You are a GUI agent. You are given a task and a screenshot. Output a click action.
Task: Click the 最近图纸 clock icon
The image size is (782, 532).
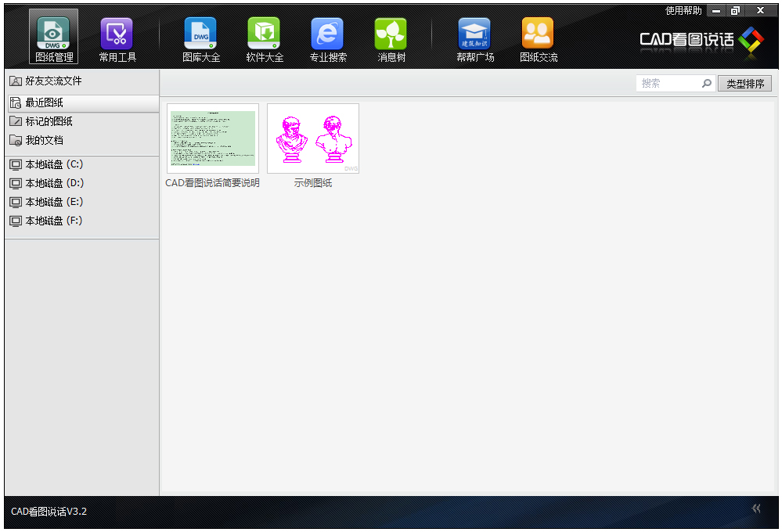16,102
